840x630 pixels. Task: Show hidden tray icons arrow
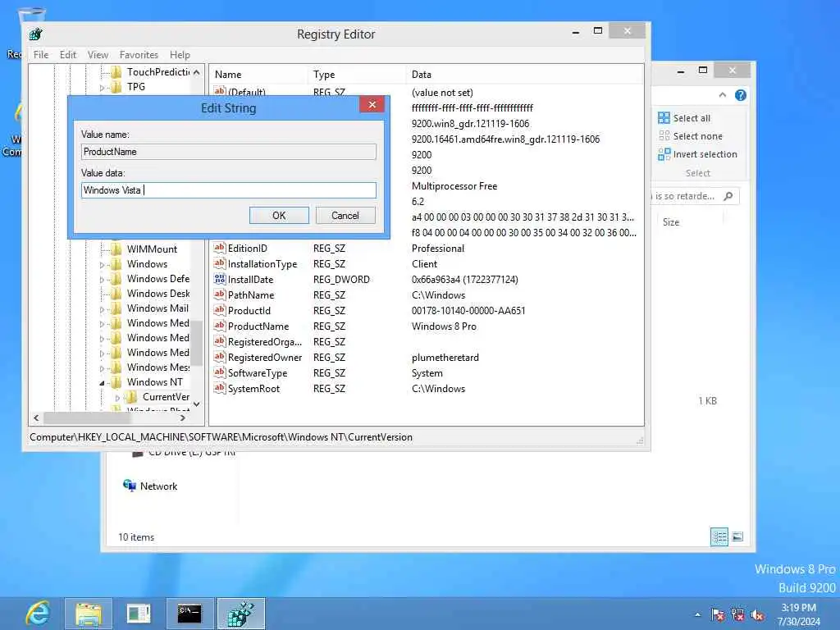click(x=697, y=614)
